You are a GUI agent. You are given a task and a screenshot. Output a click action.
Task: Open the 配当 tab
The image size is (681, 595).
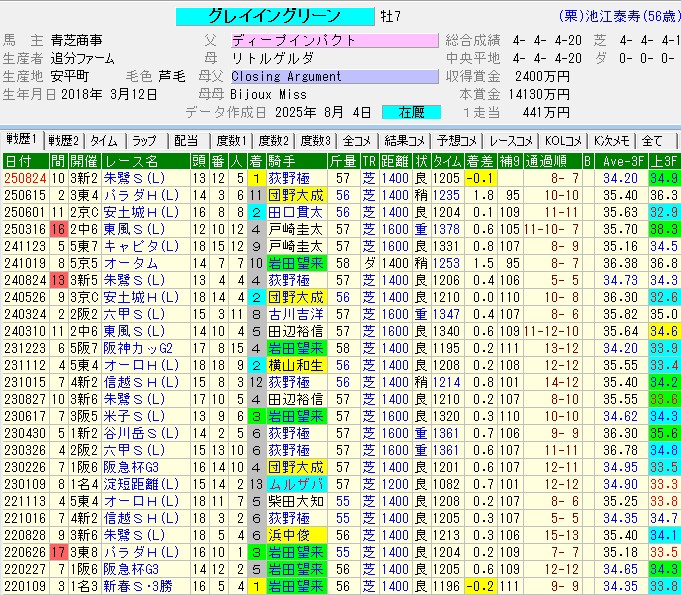pos(185,140)
